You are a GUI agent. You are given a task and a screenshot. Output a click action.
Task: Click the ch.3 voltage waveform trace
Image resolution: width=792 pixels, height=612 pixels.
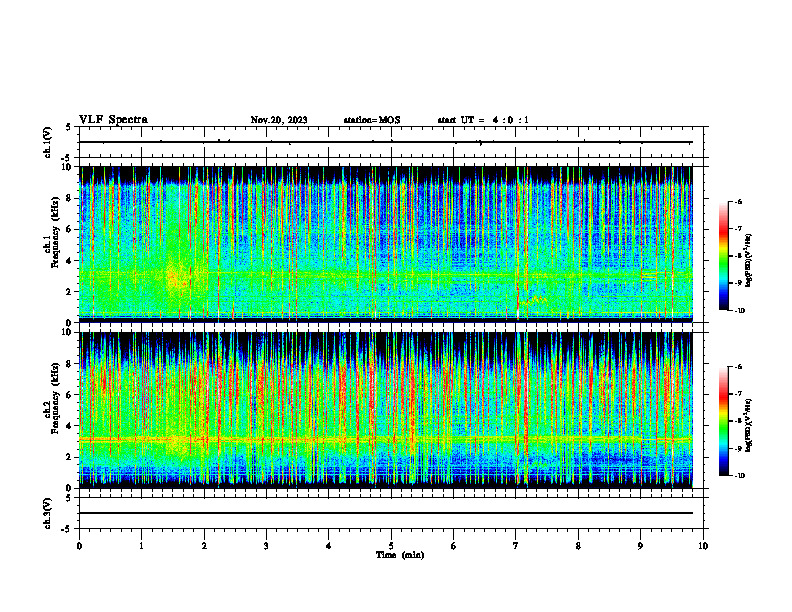pyautogui.click(x=386, y=513)
